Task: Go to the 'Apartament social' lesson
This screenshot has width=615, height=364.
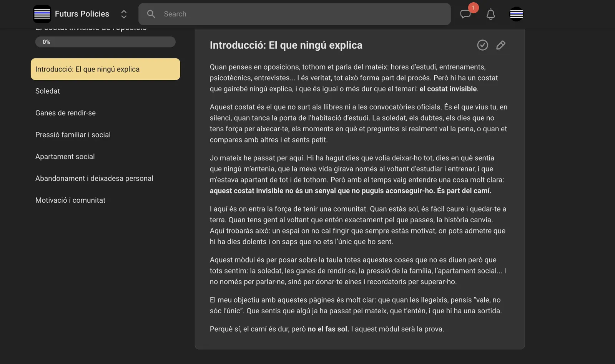Action: [105, 157]
